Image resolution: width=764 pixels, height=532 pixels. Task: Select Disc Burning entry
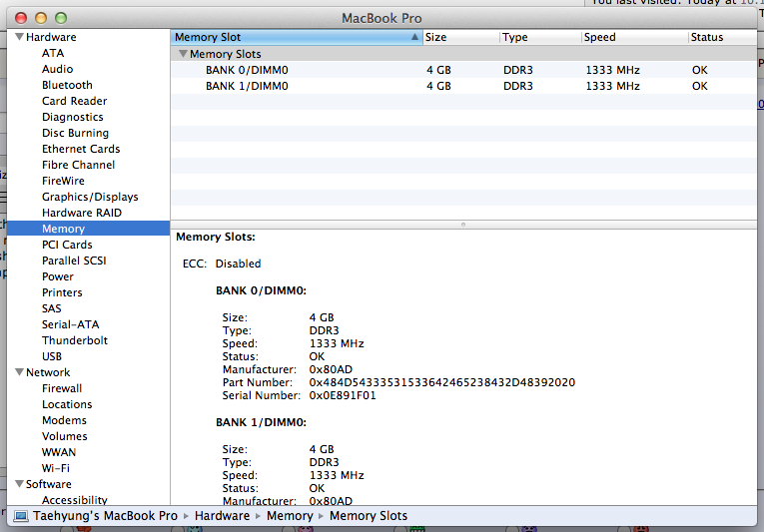(x=76, y=133)
